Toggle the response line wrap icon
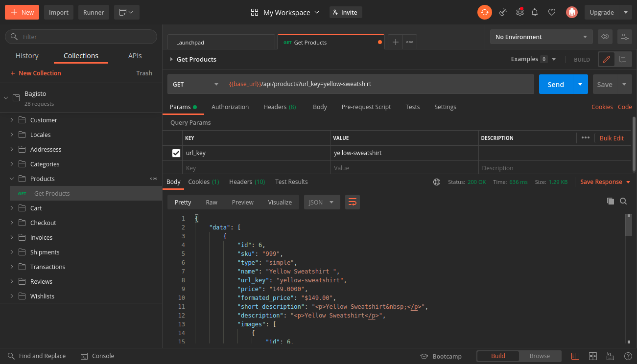Viewport: 637px width, 364px height. pyautogui.click(x=353, y=202)
